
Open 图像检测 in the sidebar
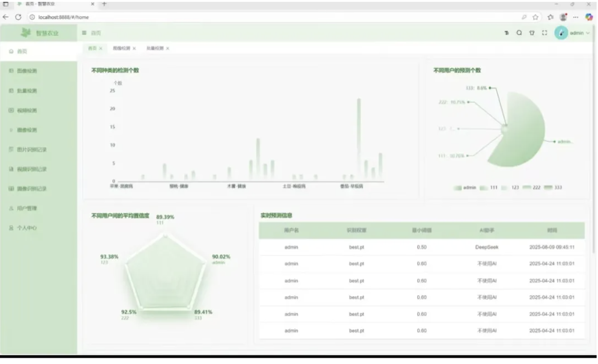click(x=38, y=71)
